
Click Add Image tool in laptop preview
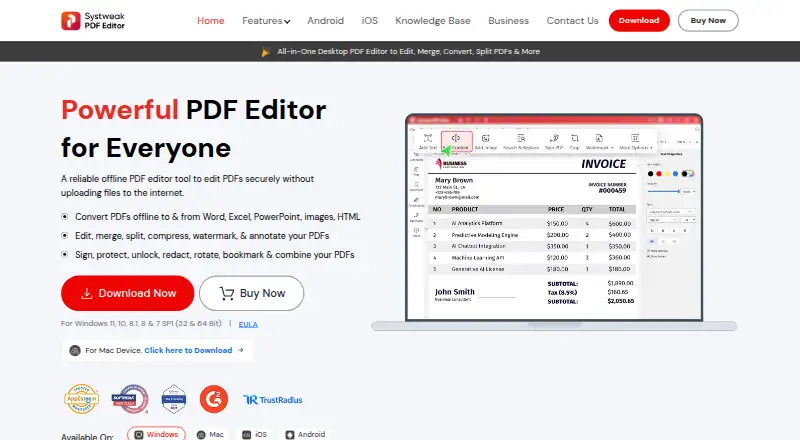486,142
